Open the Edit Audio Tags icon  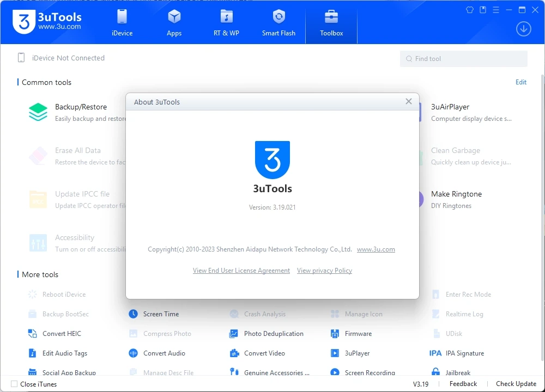(x=32, y=353)
